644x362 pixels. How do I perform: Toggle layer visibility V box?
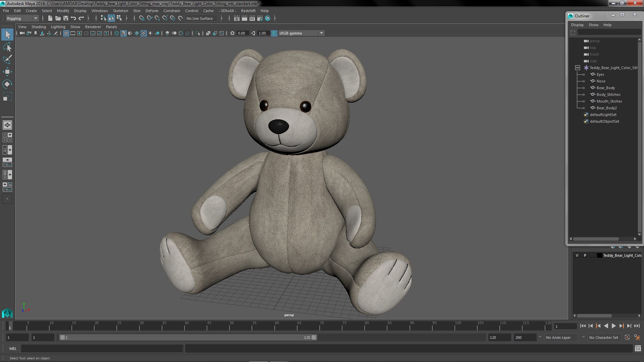click(577, 255)
